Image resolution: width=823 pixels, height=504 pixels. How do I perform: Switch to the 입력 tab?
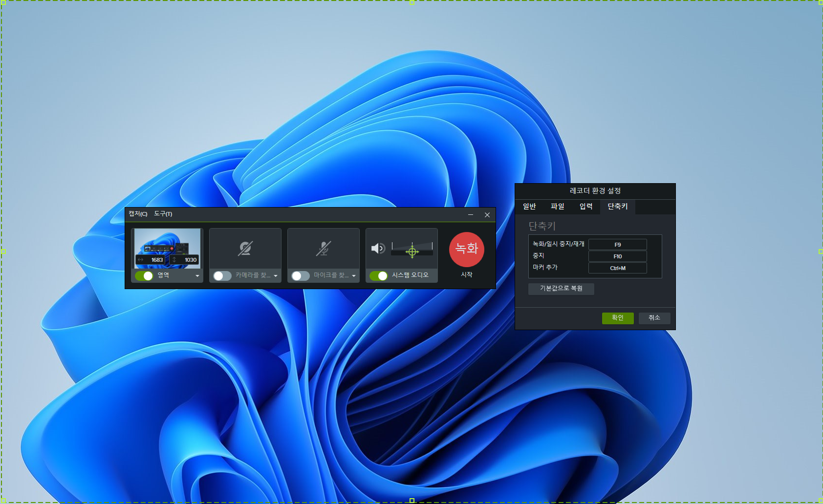point(586,207)
